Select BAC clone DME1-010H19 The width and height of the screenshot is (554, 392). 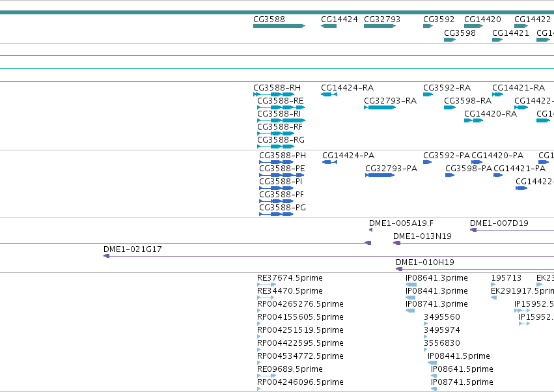(x=475, y=269)
